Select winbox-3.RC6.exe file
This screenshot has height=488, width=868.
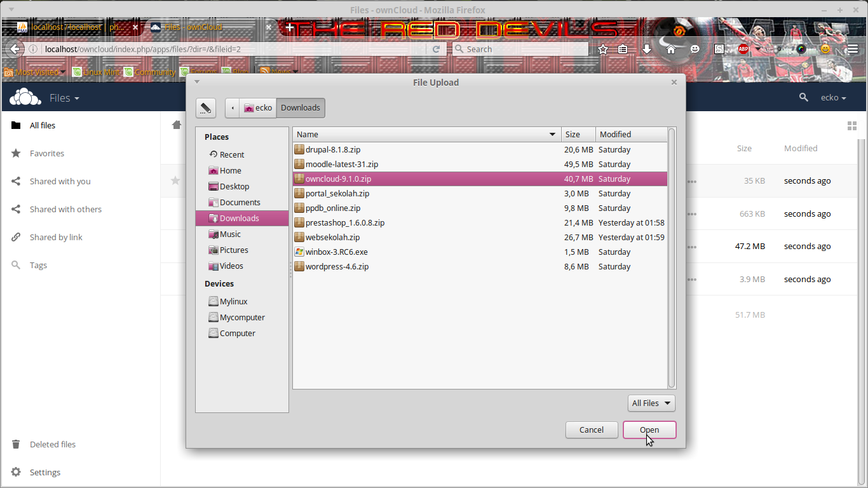[x=480, y=252]
